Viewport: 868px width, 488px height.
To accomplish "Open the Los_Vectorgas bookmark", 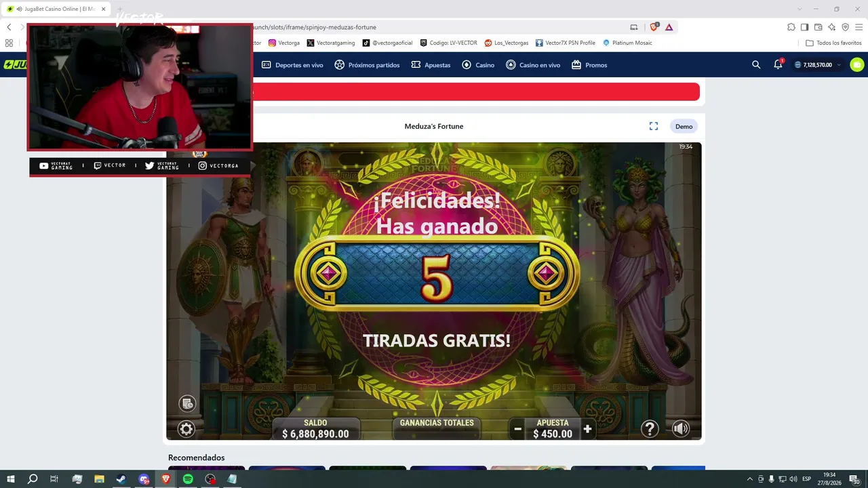I will point(506,43).
